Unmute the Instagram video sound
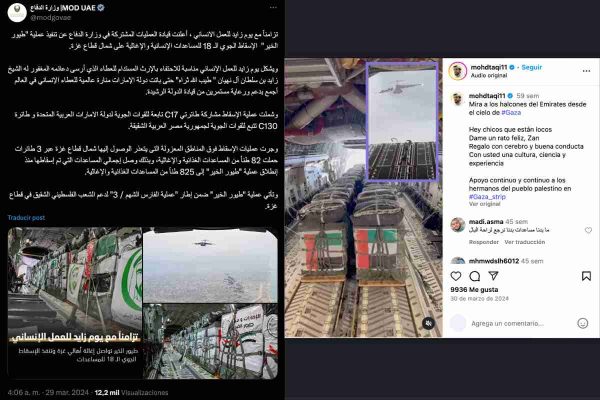Viewport: 600px width, 400px height. pyautogui.click(x=429, y=323)
